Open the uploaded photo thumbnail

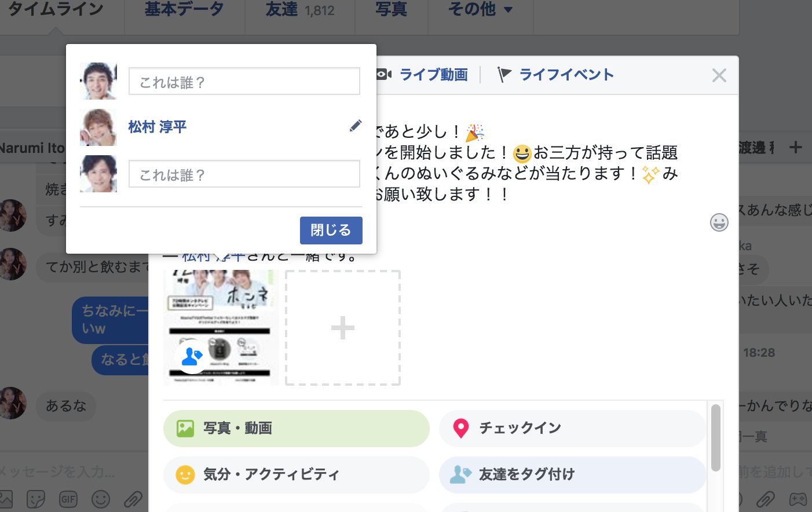pos(221,328)
